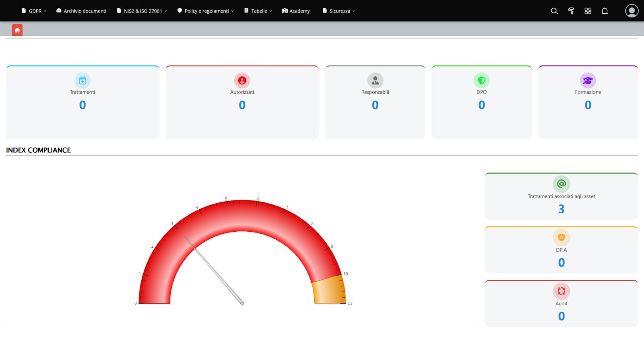Expand the GDPR dropdown menu

point(35,11)
